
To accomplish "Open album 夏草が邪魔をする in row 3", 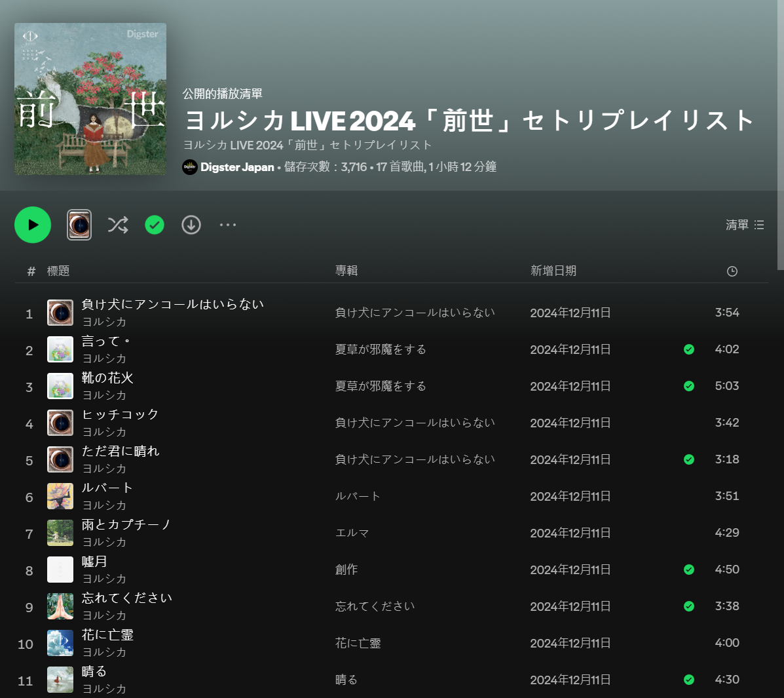I will [x=381, y=386].
